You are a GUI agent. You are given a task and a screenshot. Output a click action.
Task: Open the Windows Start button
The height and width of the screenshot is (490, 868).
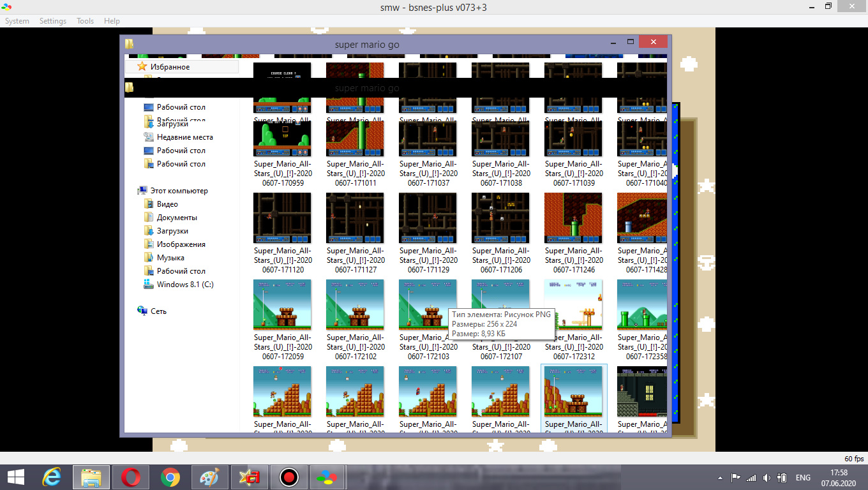point(15,477)
